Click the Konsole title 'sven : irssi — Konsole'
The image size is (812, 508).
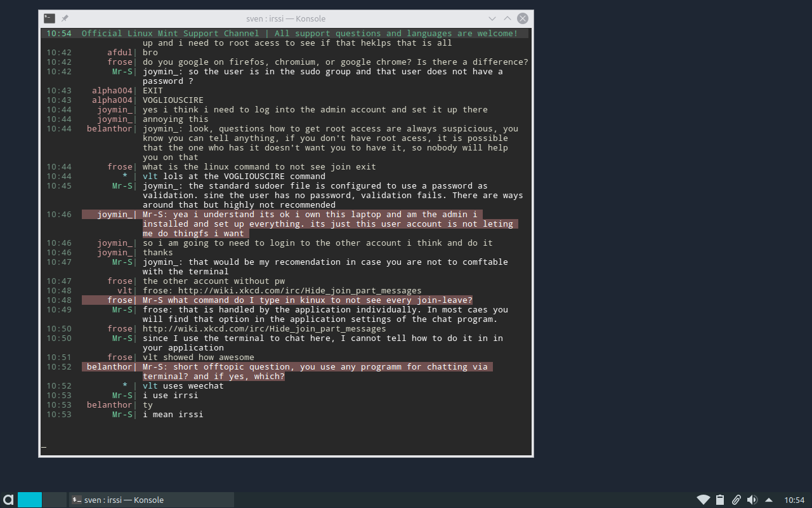coord(286,18)
